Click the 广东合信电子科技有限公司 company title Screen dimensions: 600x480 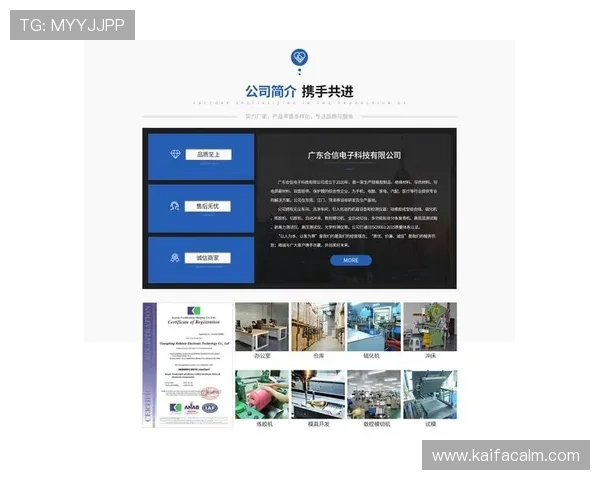pos(354,155)
